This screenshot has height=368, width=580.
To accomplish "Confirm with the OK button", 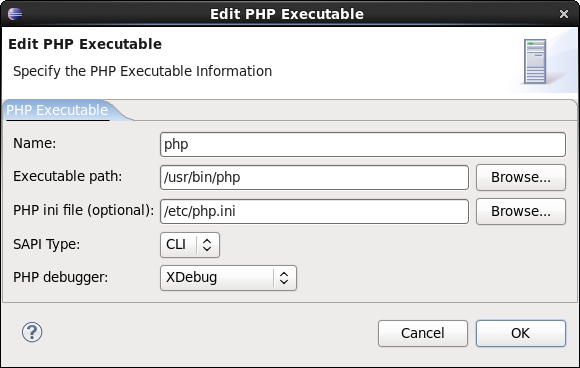I will (x=521, y=333).
